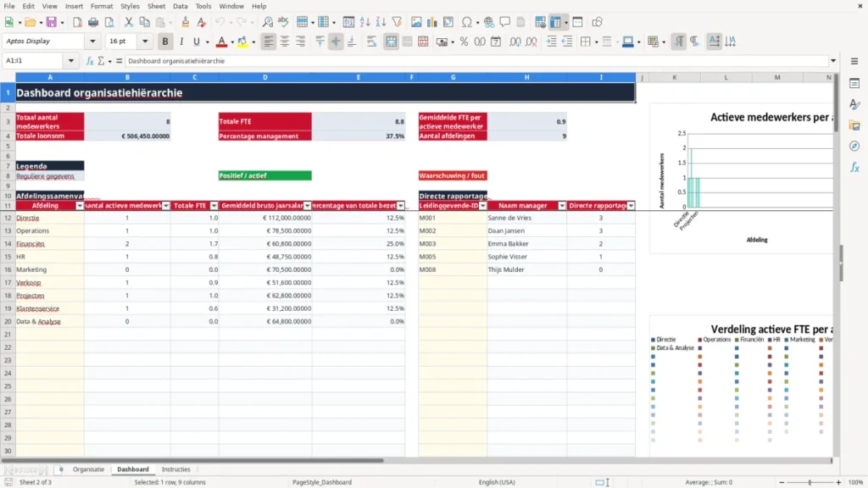Open Afdeling column filter dropdown
This screenshot has width=868, height=488.
pos(80,206)
